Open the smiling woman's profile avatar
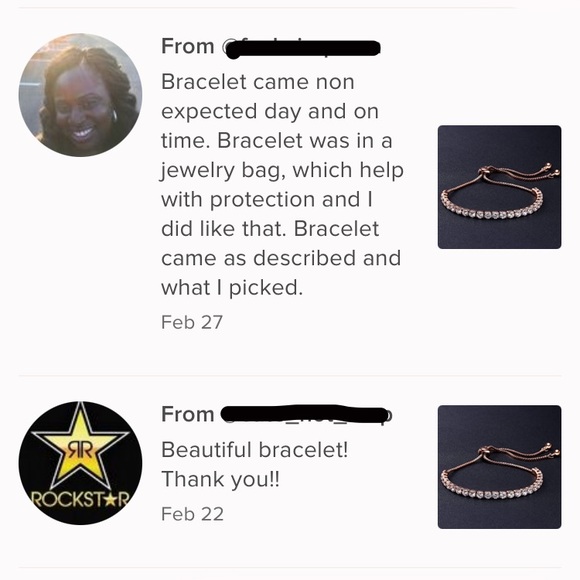The height and width of the screenshot is (580, 580). coord(80,95)
